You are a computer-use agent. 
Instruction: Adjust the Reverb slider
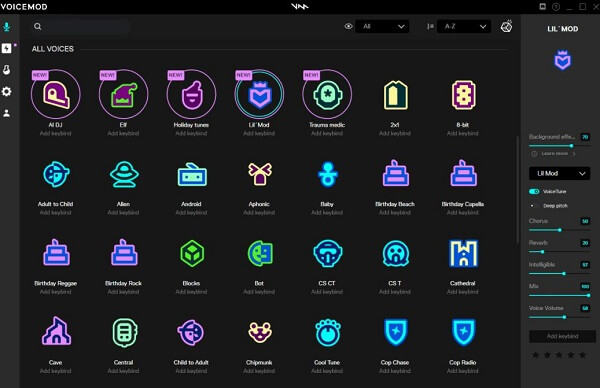coord(559,252)
